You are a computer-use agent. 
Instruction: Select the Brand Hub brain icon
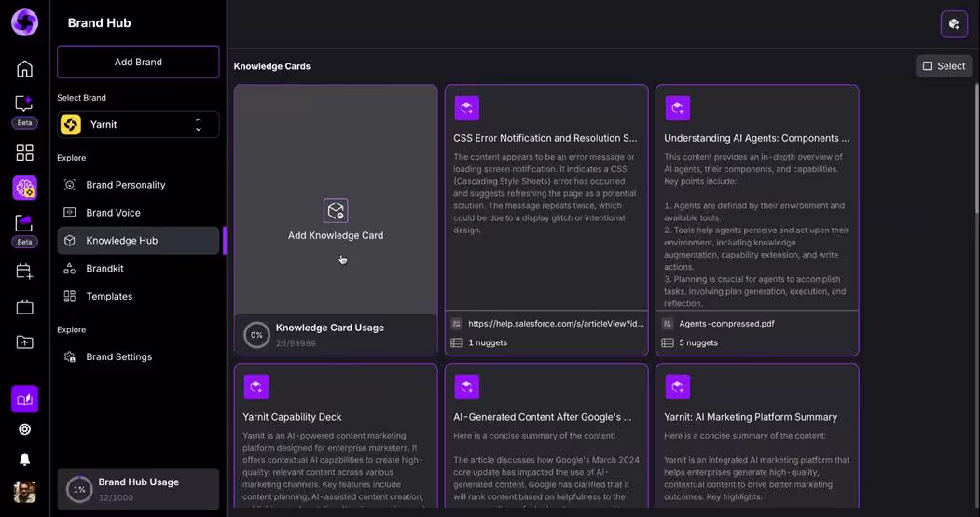tap(24, 188)
